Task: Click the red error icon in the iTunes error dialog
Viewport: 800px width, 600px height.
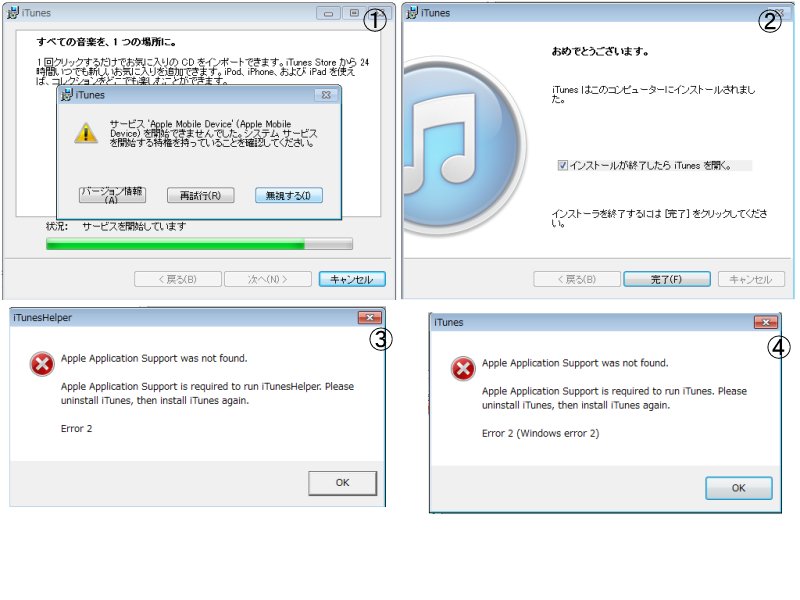Action: [x=463, y=369]
